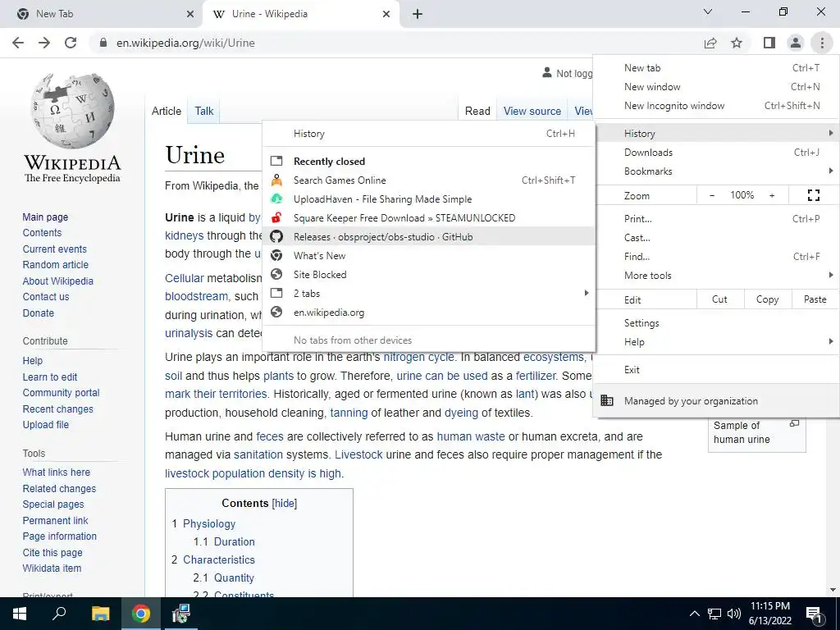This screenshot has height=630, width=840.
Task: Open File Explorer from taskbar
Action: click(100, 614)
